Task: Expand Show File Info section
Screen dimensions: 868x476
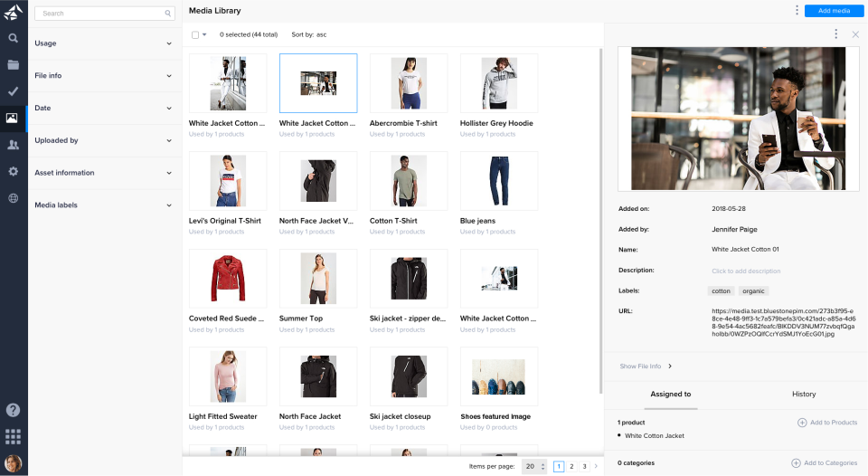Action: click(x=646, y=367)
